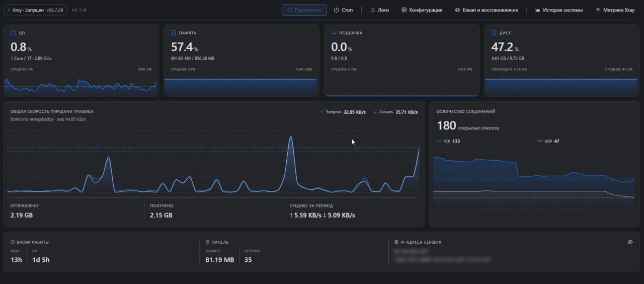Click the Xray uptime 13h
644x284 pixels.
tap(16, 260)
